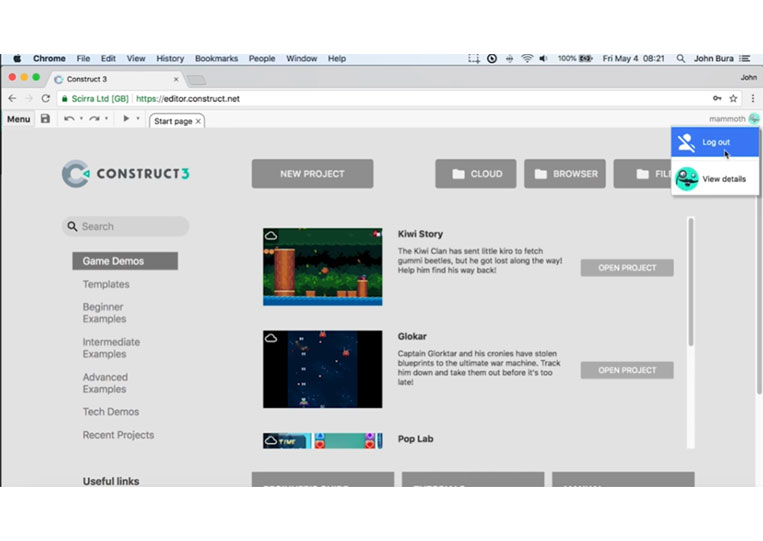Click the mammoth account avatar
This screenshot has height=541, width=763.
coord(754,118)
